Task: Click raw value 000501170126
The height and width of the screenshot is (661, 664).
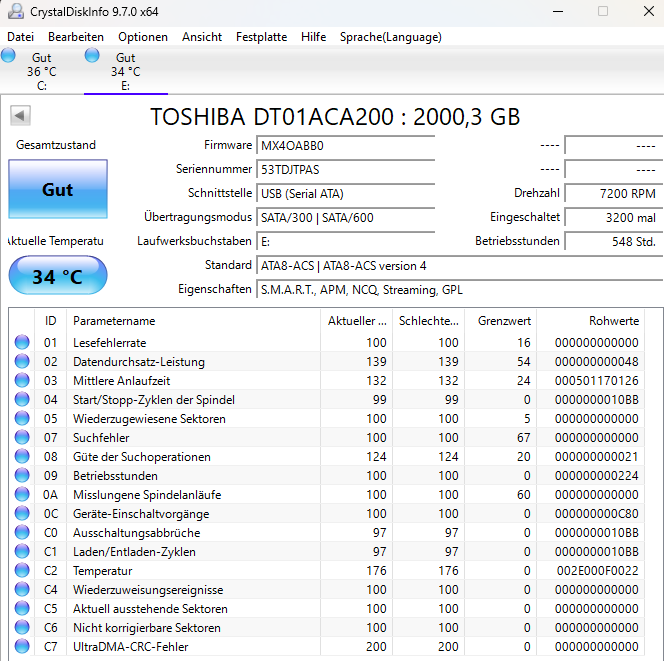Action: pyautogui.click(x=596, y=380)
